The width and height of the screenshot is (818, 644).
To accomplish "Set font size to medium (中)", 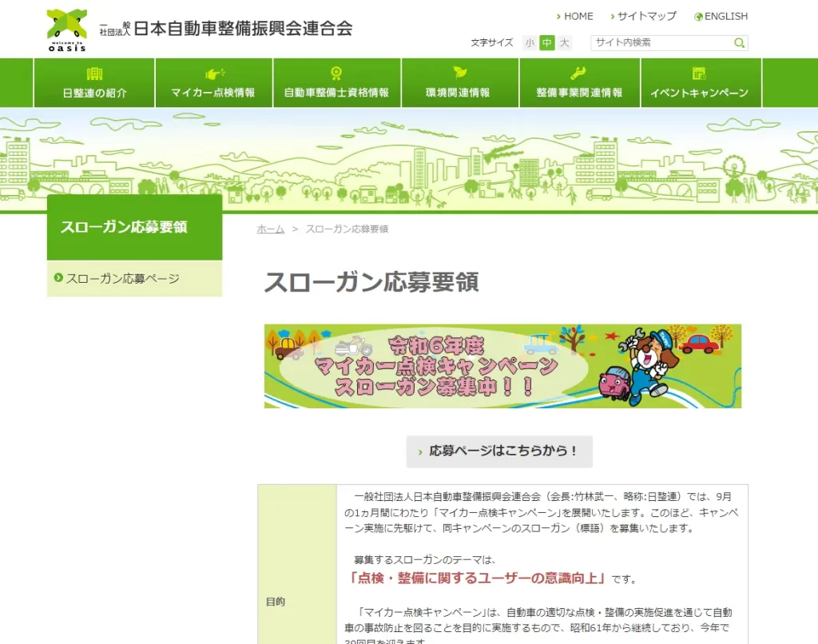I will [x=547, y=43].
